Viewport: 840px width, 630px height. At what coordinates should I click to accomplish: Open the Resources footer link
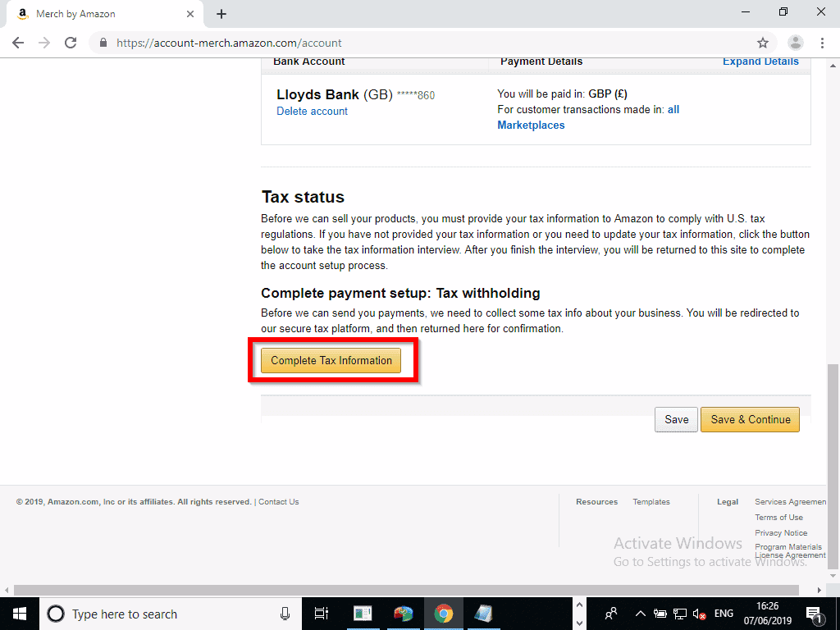(x=597, y=502)
